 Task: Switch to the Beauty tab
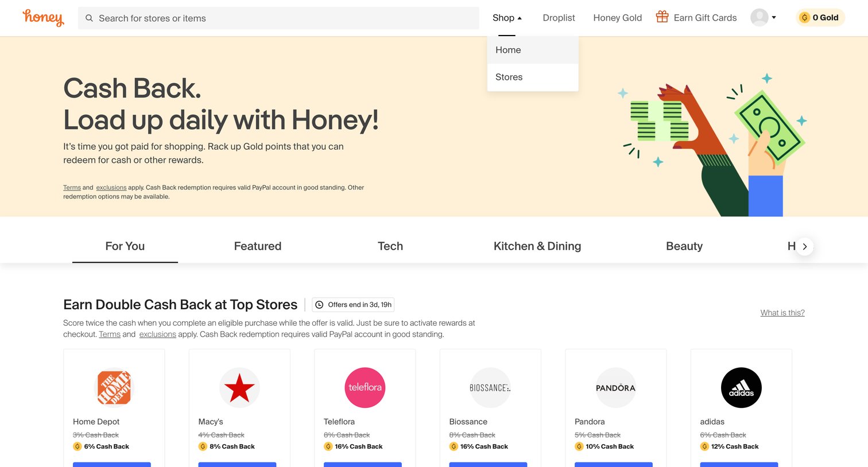[684, 246]
